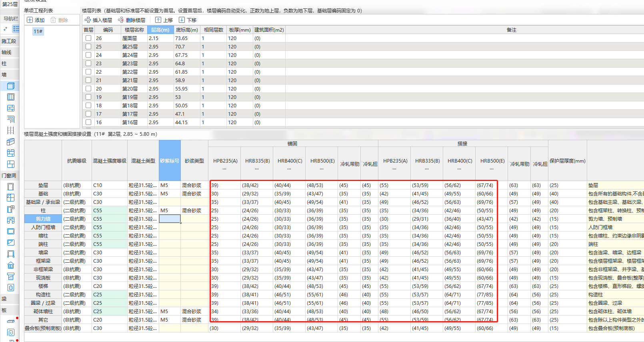This screenshot has width=644, height=342.
Task: Select project 11# in 单项工程列表
Action: pos(38,31)
